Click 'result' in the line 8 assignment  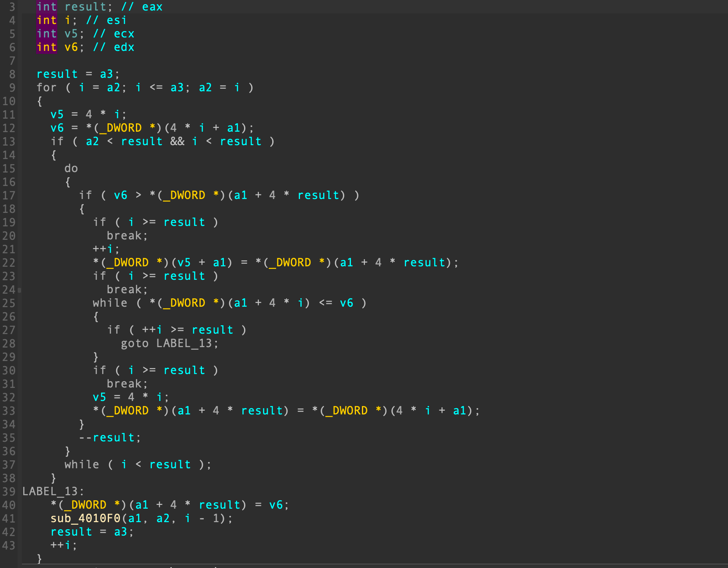tap(57, 74)
